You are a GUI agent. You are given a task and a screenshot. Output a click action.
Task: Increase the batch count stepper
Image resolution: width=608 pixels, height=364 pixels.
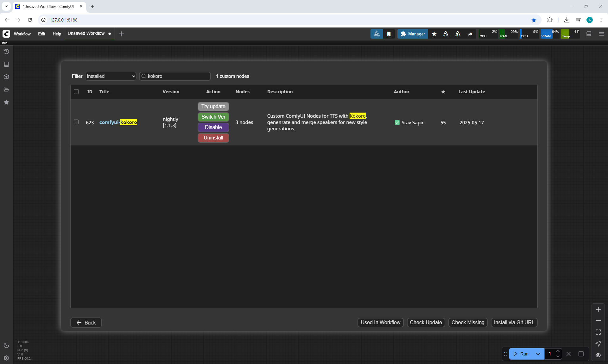(558, 351)
